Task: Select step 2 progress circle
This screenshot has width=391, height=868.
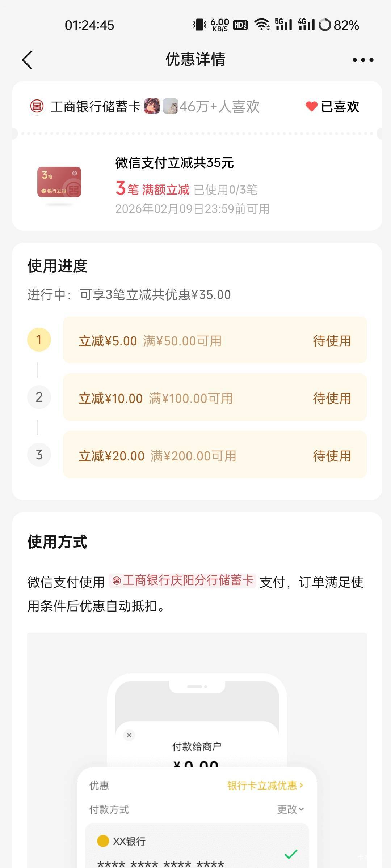Action: 39,397
